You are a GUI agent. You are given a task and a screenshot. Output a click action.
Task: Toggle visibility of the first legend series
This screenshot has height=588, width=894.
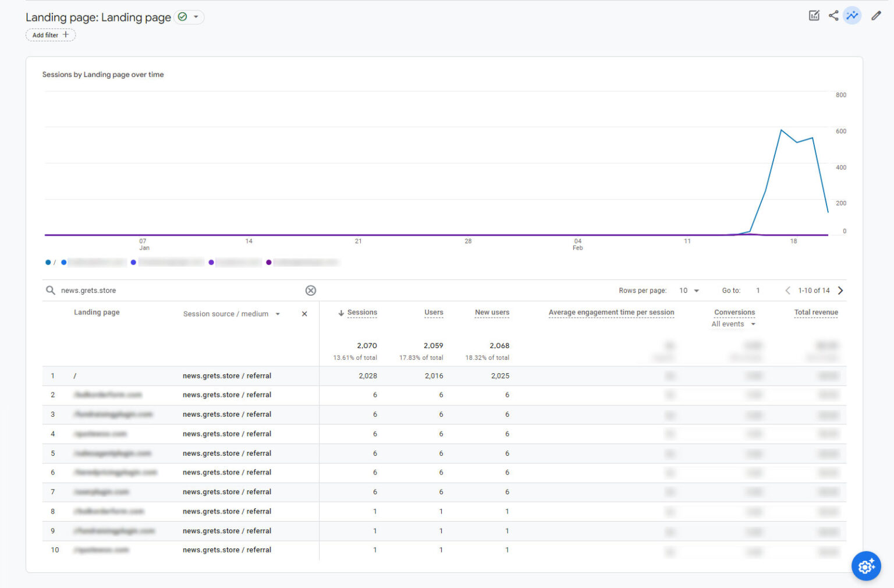[48, 262]
